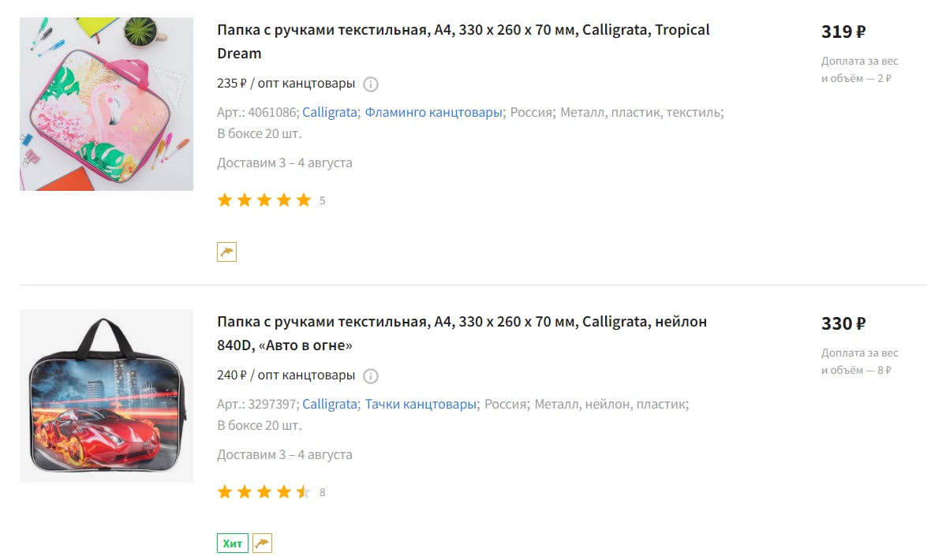Click the info icon beside 235 ₽ wholesale price
Screen dimensions: 927x560
pyautogui.click(x=371, y=84)
